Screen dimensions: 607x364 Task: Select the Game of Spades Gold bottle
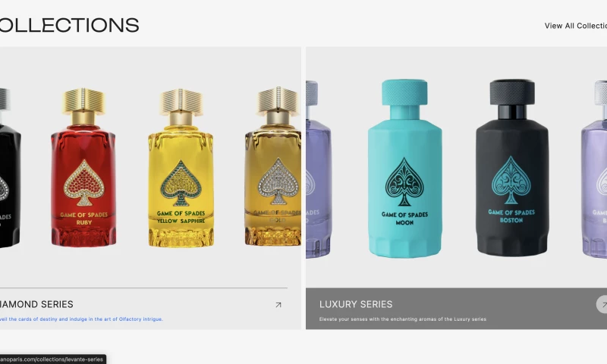273,166
